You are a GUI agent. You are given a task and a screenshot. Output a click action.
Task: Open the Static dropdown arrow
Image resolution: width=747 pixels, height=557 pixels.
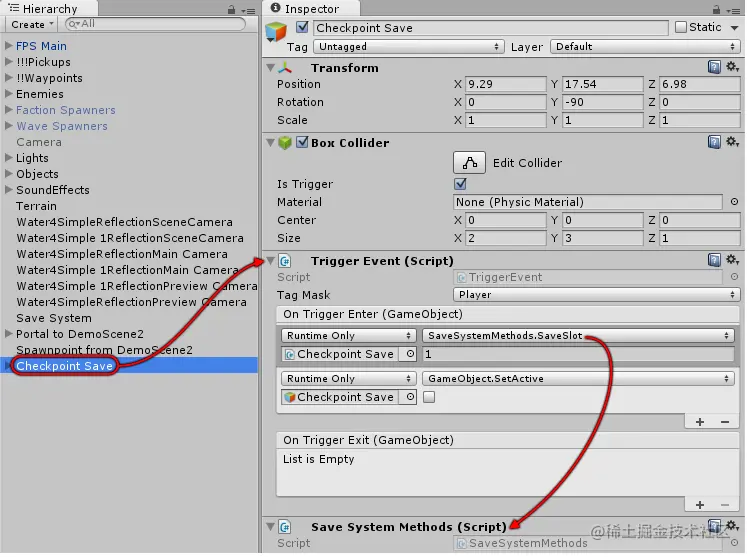734,28
